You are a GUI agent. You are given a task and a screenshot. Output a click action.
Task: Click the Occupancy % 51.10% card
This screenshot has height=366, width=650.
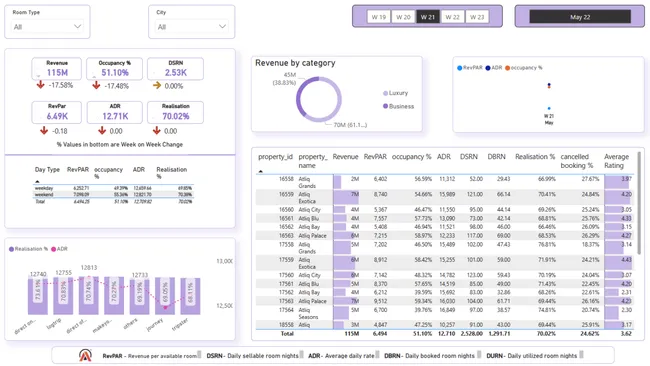(x=114, y=69)
